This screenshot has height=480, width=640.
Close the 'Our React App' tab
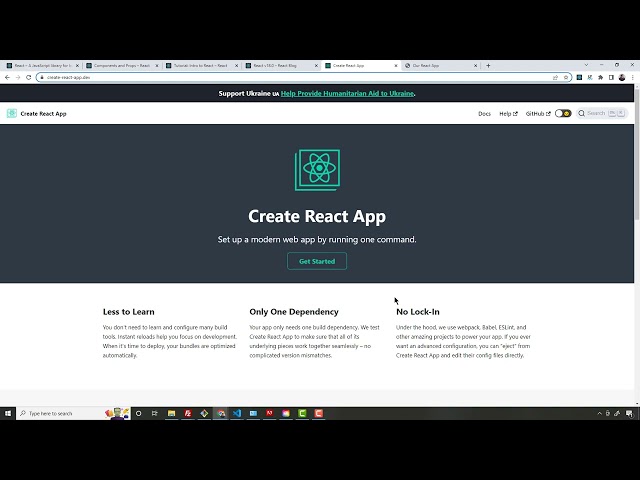click(x=476, y=65)
